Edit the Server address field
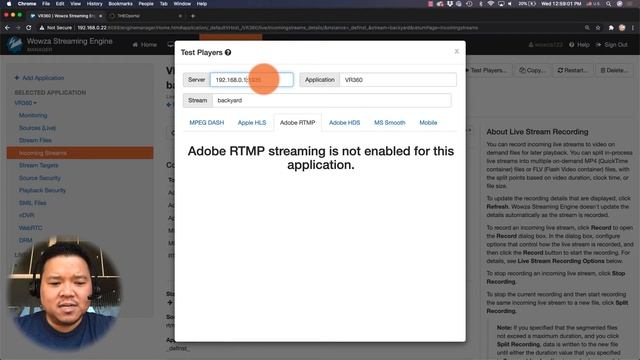The width and height of the screenshot is (640, 360). click(x=252, y=80)
